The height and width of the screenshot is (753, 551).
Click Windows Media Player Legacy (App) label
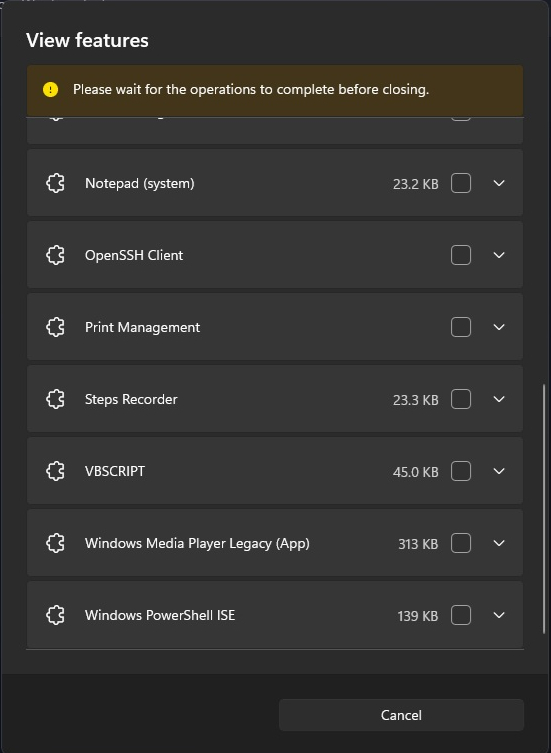click(197, 544)
